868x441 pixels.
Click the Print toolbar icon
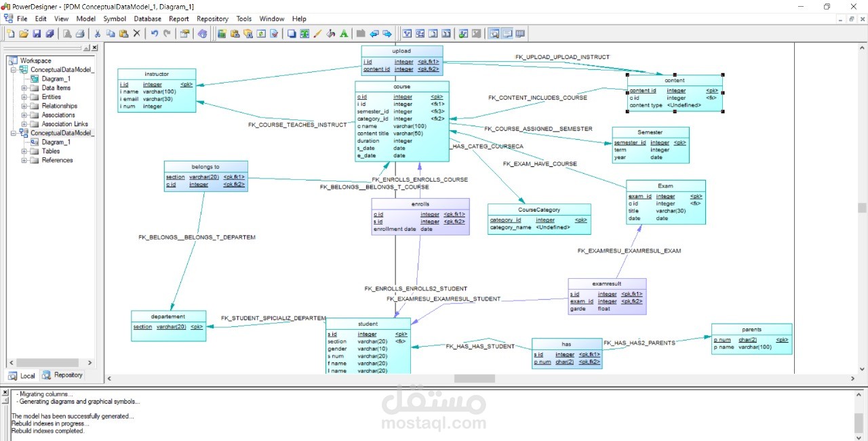[x=80, y=33]
